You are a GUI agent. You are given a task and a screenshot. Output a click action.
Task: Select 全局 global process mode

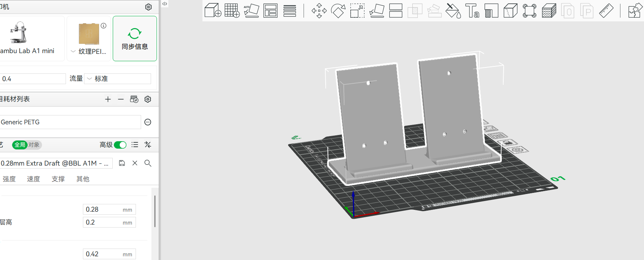coord(20,145)
